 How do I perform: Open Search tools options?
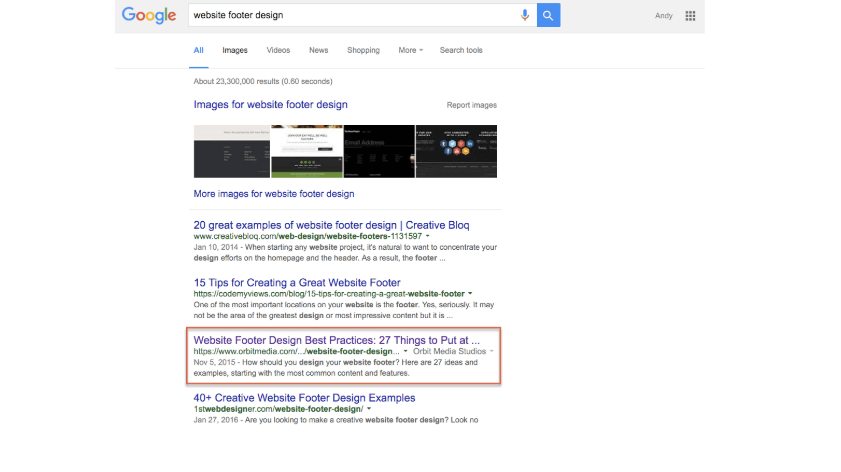coord(461,50)
